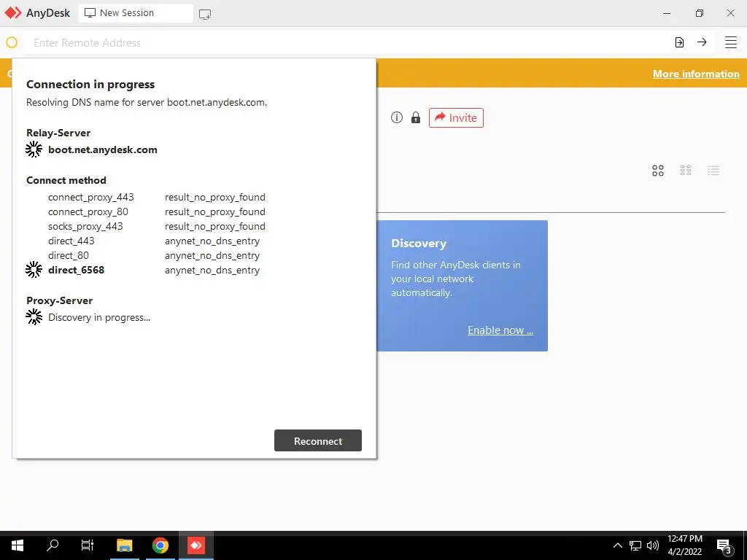Click the network tray icon
The height and width of the screenshot is (560, 747).
[635, 545]
